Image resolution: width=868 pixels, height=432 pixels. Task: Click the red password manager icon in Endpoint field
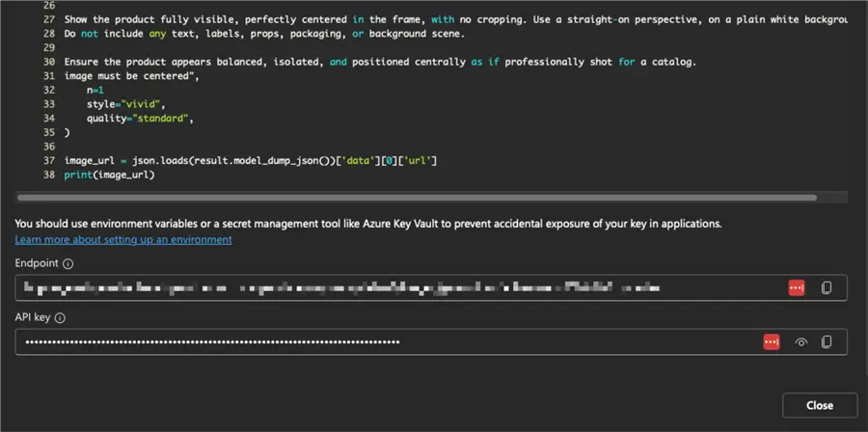pos(797,287)
